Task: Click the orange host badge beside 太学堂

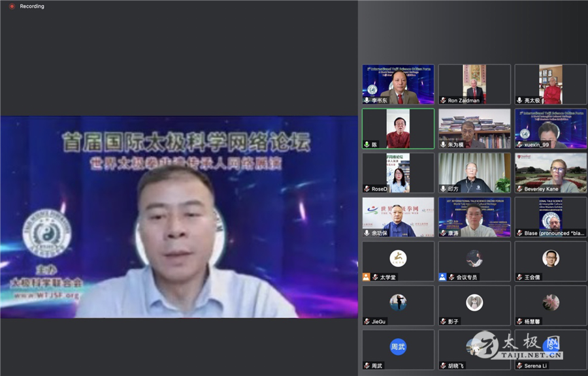Action: [367, 277]
